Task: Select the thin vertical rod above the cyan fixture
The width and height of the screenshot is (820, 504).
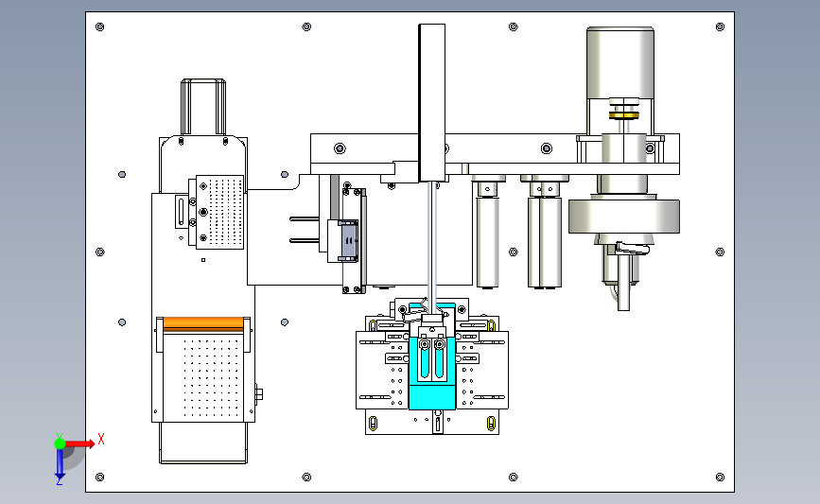Action: pyautogui.click(x=432, y=247)
